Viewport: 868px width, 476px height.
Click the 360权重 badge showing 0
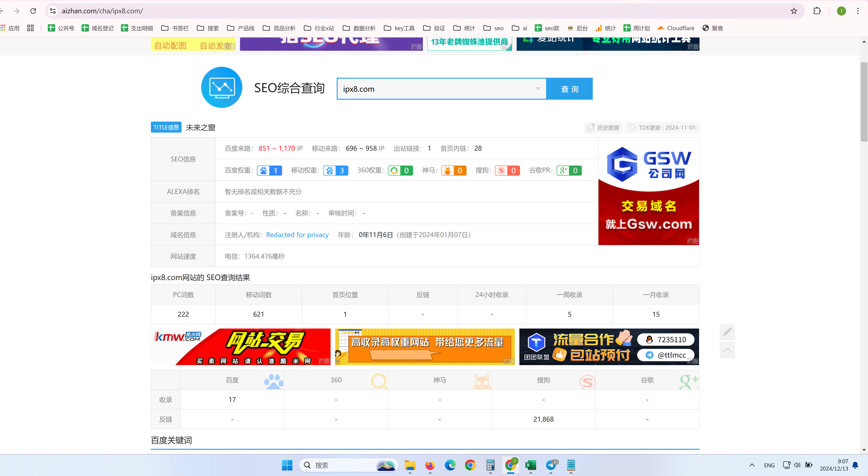point(400,171)
